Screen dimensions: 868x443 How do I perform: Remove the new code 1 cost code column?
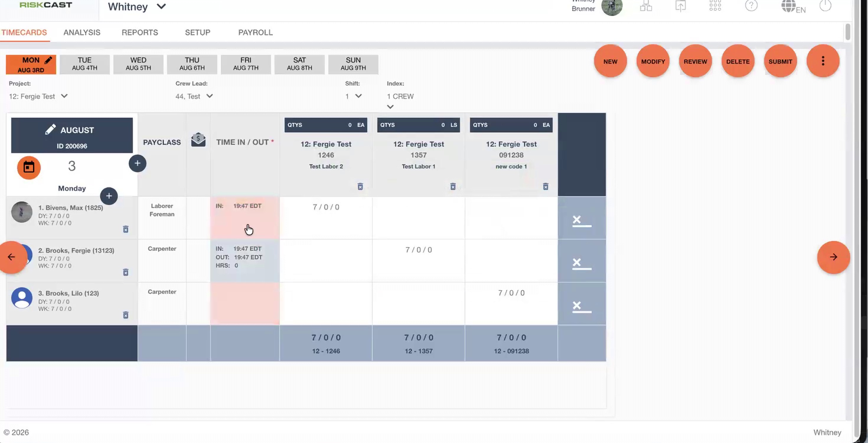point(546,186)
